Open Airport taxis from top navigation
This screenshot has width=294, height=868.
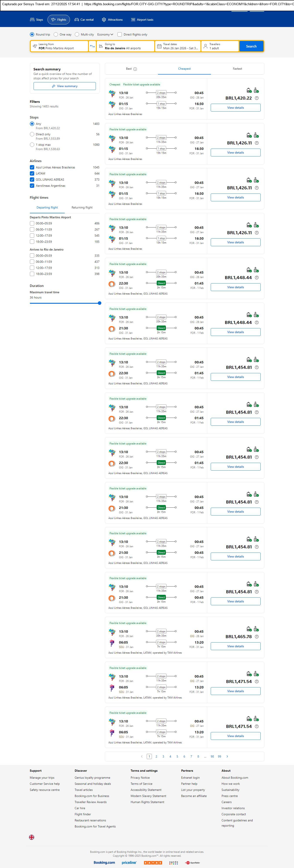click(142, 20)
